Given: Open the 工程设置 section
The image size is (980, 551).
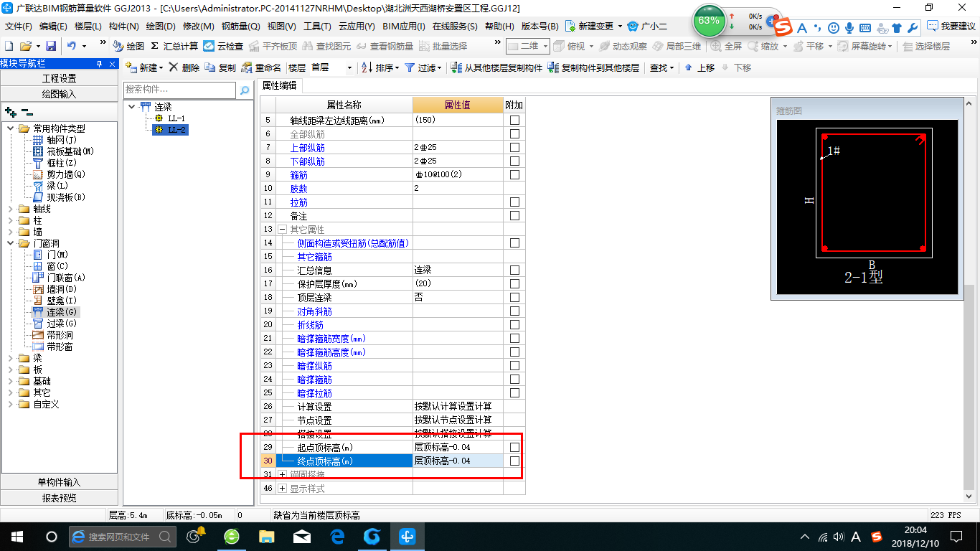Looking at the screenshot, I should coord(59,78).
